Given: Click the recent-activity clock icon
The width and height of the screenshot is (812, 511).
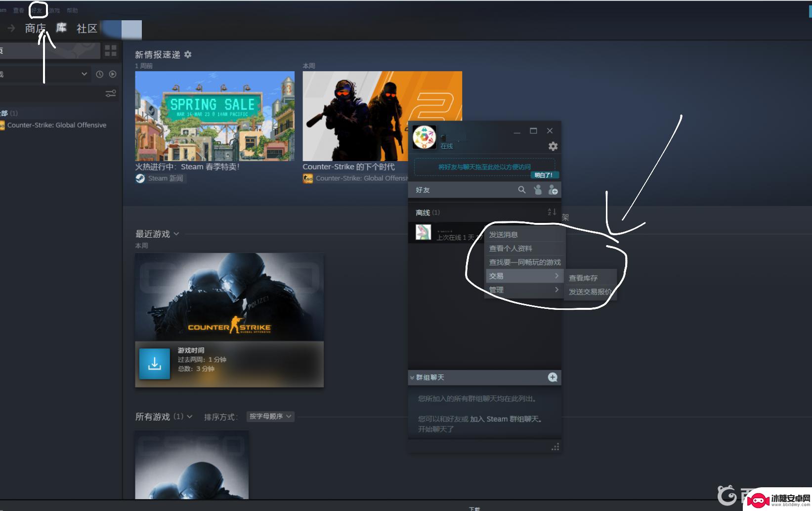Looking at the screenshot, I should 99,74.
